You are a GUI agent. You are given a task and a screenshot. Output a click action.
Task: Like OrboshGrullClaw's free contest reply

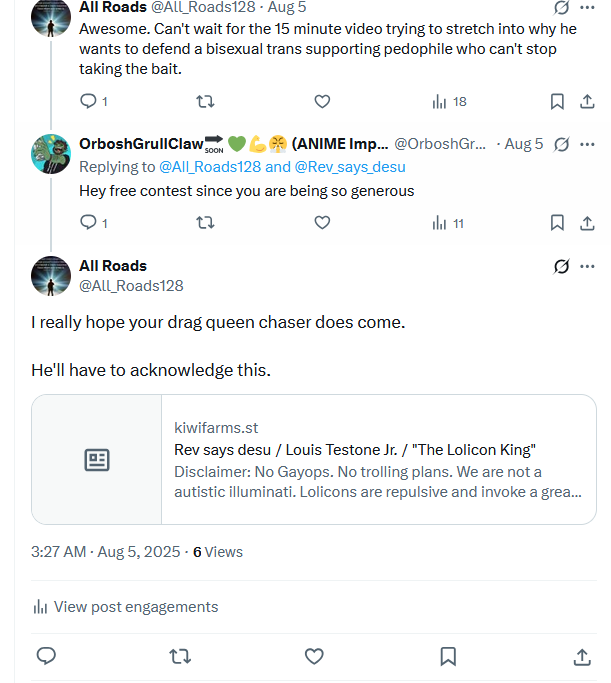coord(322,223)
